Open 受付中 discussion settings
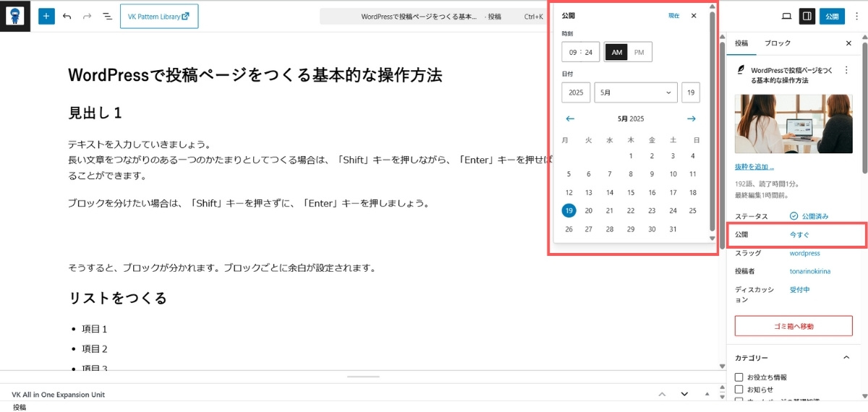Image resolution: width=868 pixels, height=412 pixels. coord(799,290)
